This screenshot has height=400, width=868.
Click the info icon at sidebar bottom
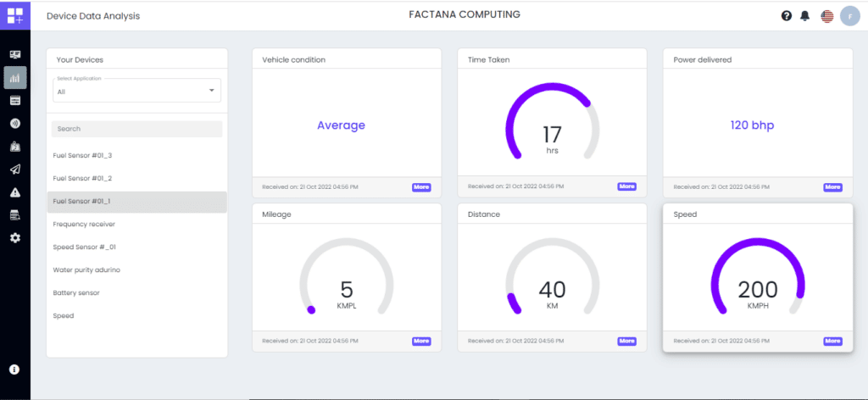15,369
